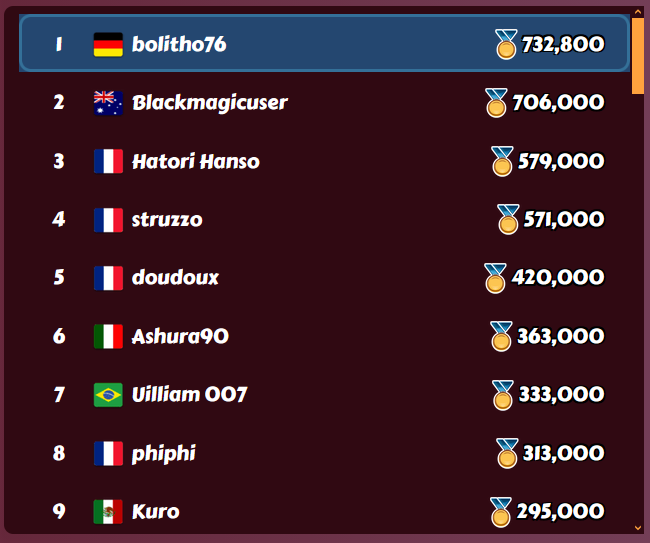
Task: Click the 363,000 score of Ashura90
Action: 560,336
